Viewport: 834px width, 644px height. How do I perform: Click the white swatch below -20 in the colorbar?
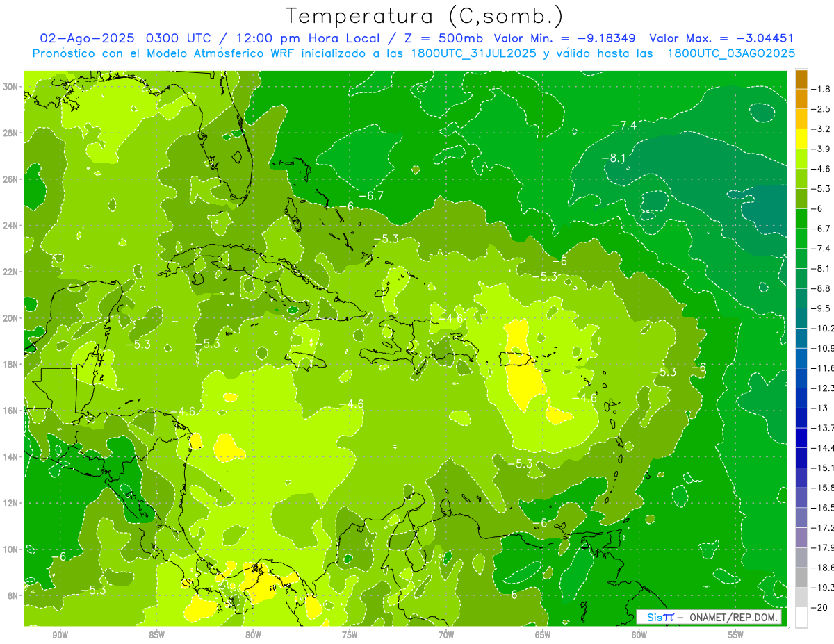coord(801,618)
